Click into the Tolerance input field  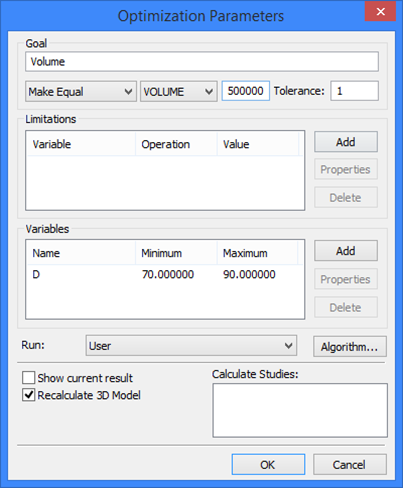click(354, 91)
